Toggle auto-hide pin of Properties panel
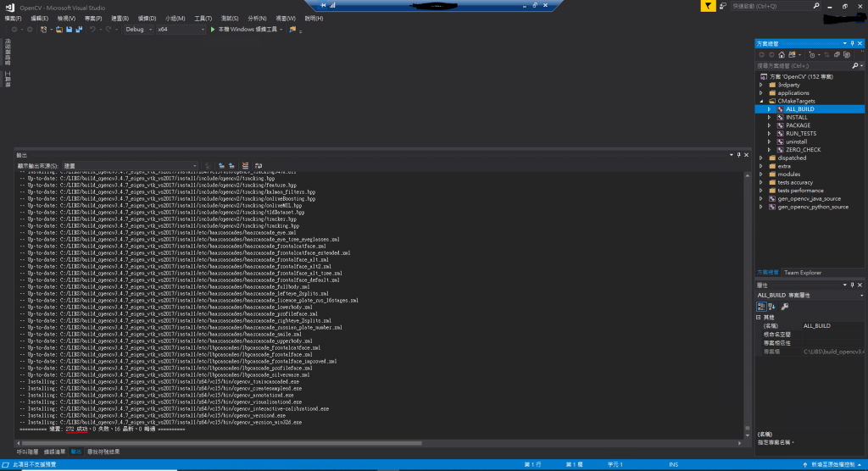 (853, 285)
